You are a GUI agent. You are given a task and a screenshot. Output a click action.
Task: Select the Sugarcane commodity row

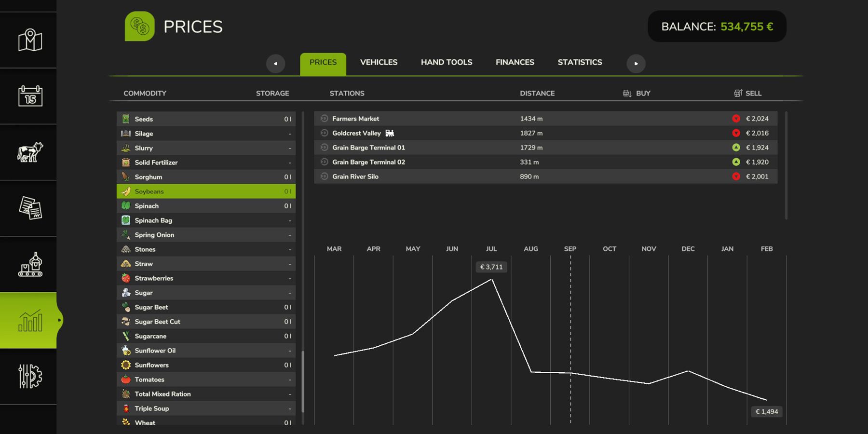(206, 336)
